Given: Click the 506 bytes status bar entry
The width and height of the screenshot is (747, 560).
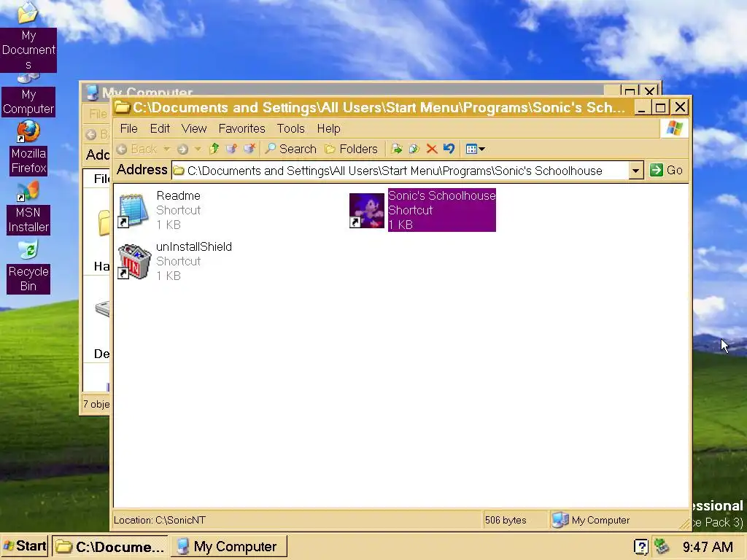Looking at the screenshot, I should coord(506,520).
